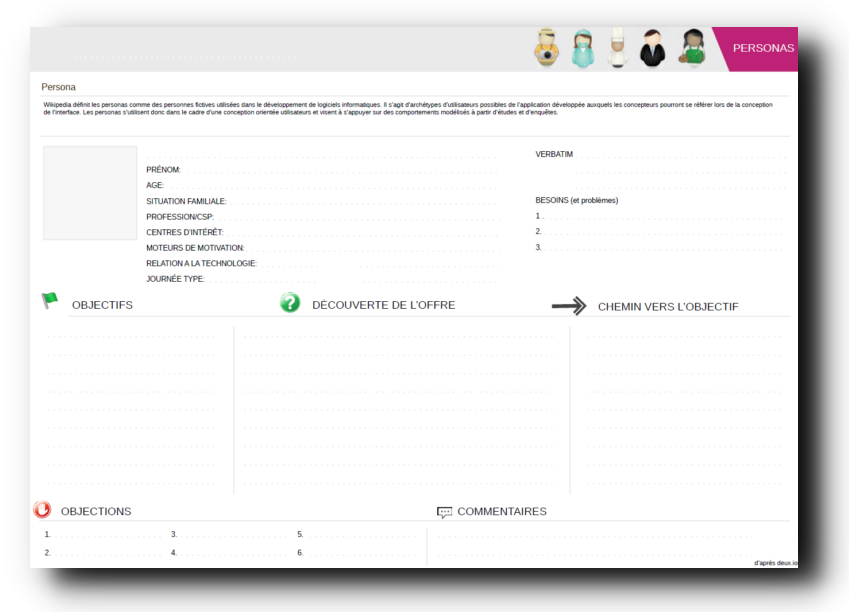This screenshot has height=612, width=849.
Task: Click the RELATION A LA TECHNOLOGIE label
Action: [x=201, y=264]
